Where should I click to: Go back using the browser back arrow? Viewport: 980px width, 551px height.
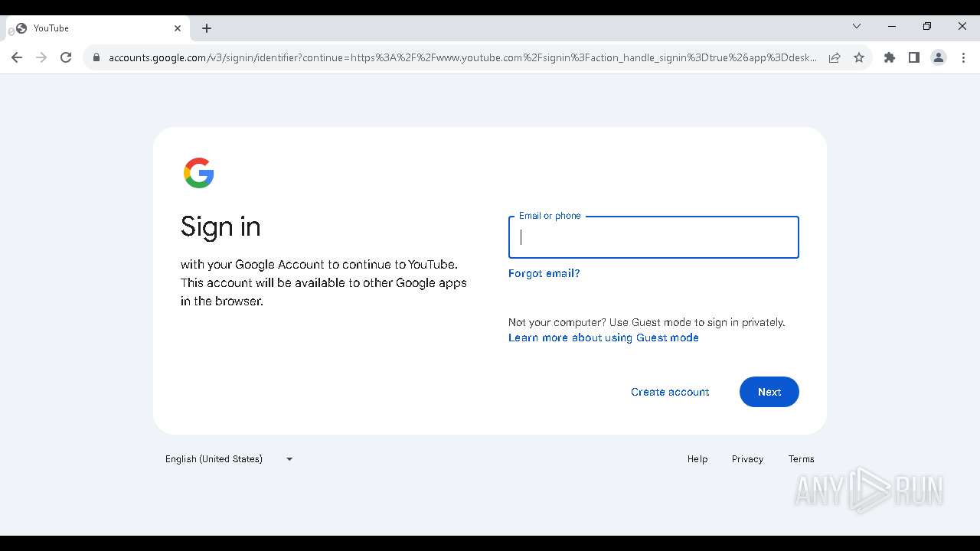17,57
